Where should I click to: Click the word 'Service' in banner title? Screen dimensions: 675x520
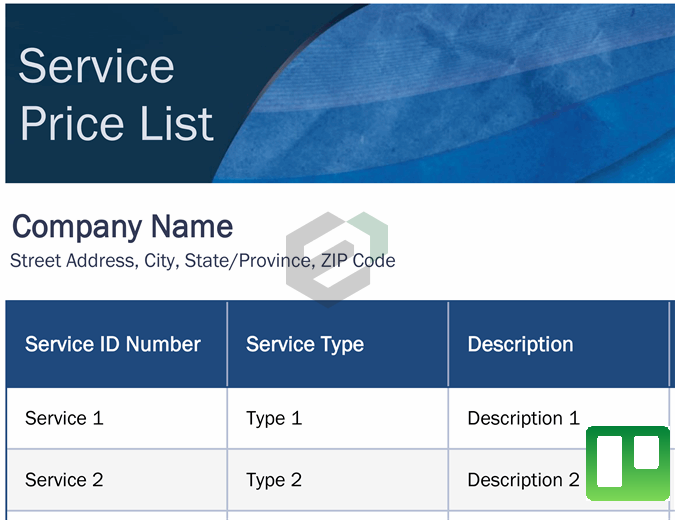tap(96, 66)
